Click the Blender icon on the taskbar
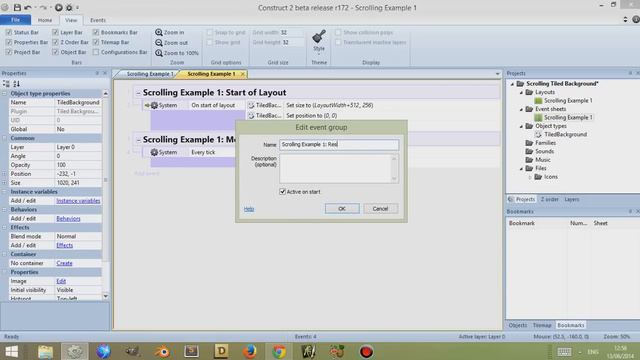 (162, 351)
